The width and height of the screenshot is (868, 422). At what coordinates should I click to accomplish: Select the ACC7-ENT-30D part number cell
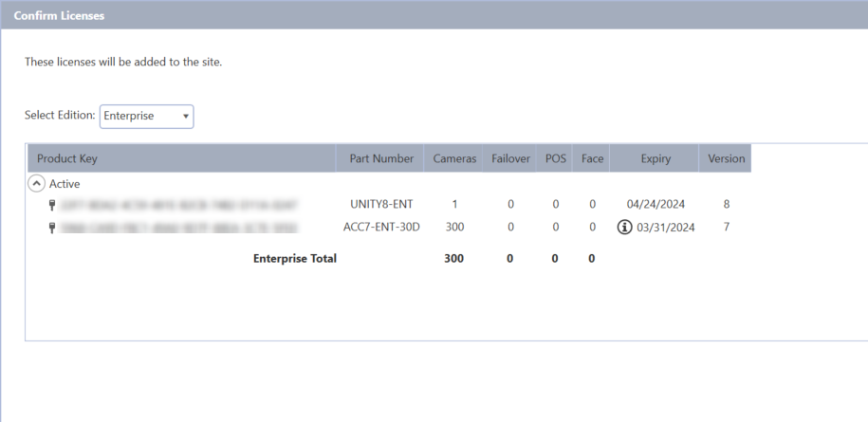pyautogui.click(x=381, y=228)
